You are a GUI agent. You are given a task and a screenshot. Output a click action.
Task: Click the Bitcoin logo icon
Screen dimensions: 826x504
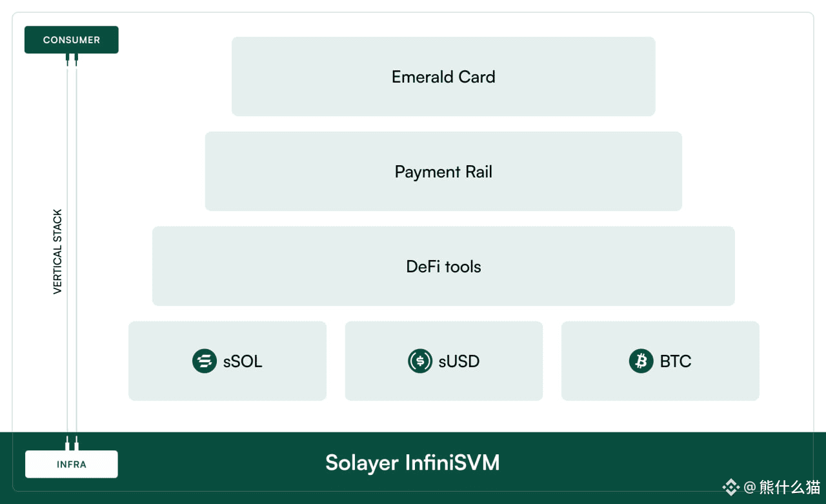641,361
